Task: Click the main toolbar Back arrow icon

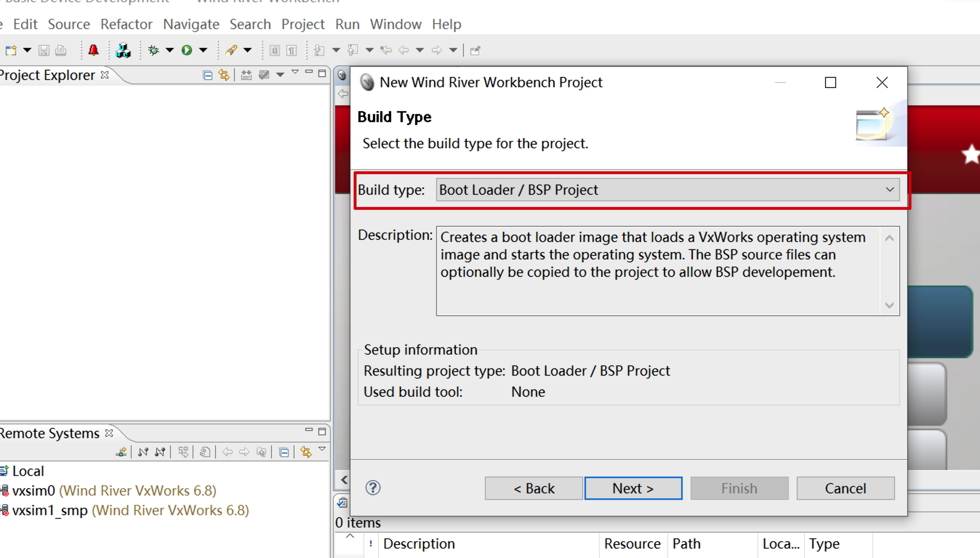Action: pyautogui.click(x=403, y=50)
